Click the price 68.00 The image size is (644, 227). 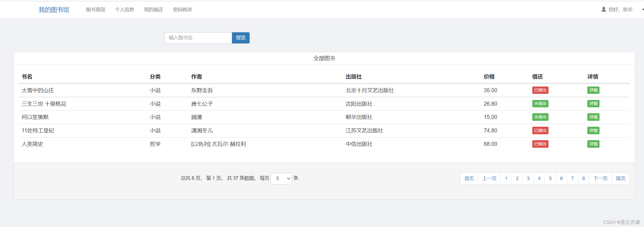point(490,144)
